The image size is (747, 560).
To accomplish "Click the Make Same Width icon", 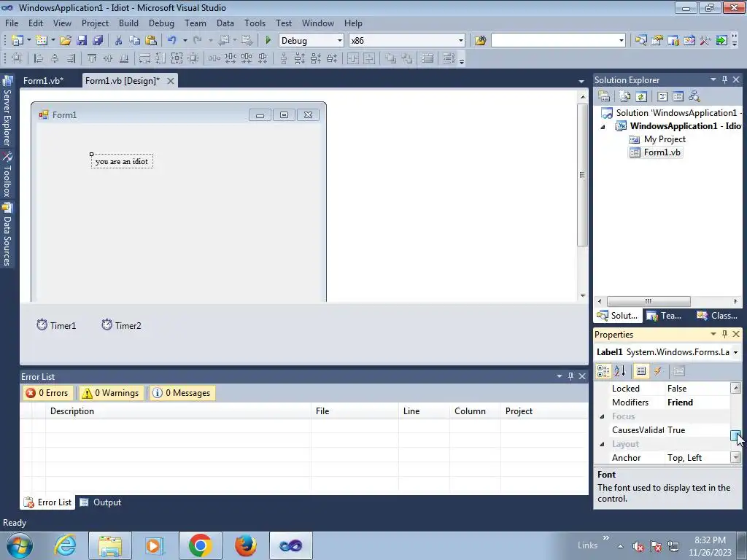I will pyautogui.click(x=144, y=58).
